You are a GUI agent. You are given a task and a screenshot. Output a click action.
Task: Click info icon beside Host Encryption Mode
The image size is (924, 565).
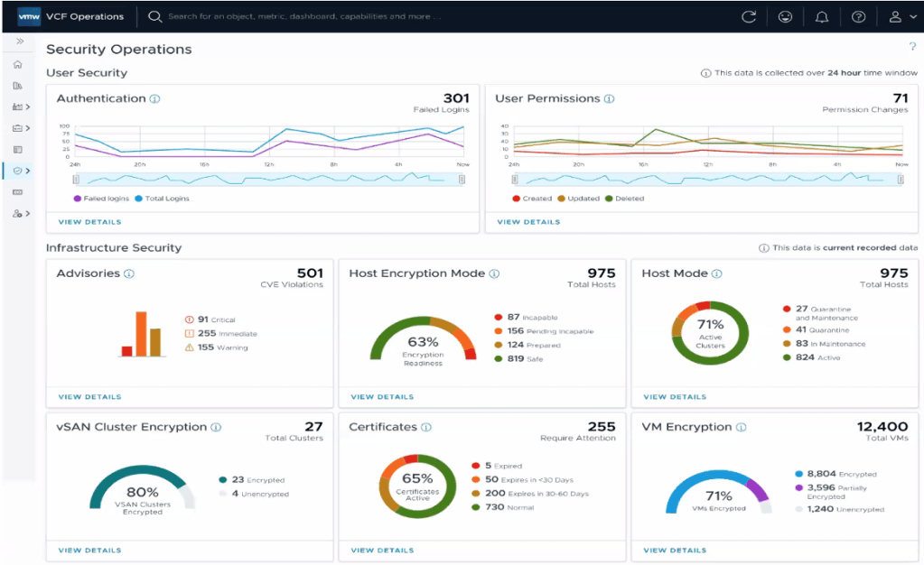[494, 273]
